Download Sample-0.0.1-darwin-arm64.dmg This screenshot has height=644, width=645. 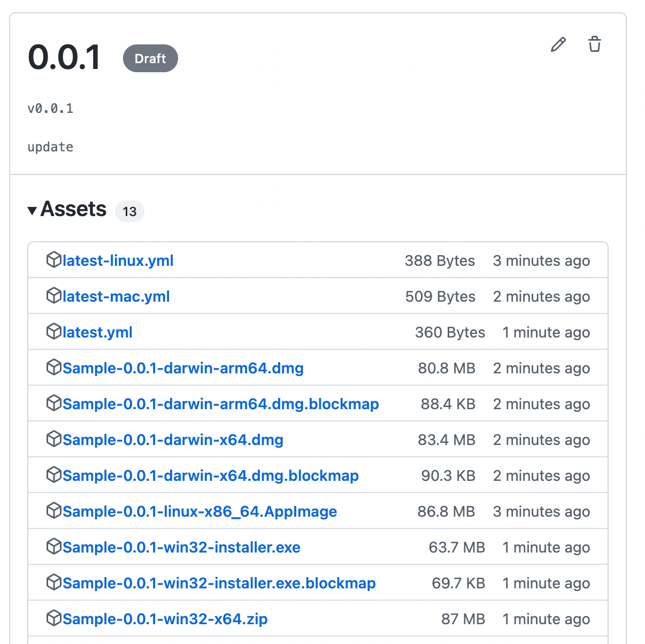[183, 368]
